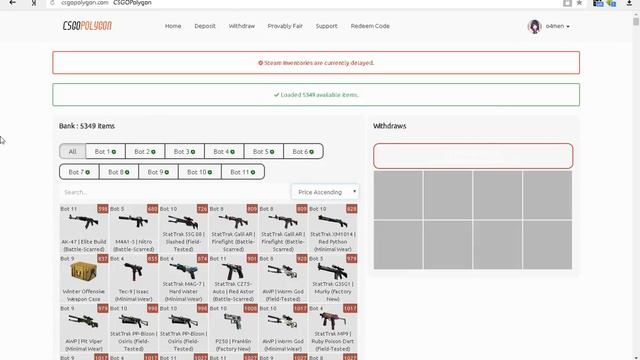640x360 pixels.
Task: Select the StatTrak XM1014 Red Python item
Action: point(333,229)
